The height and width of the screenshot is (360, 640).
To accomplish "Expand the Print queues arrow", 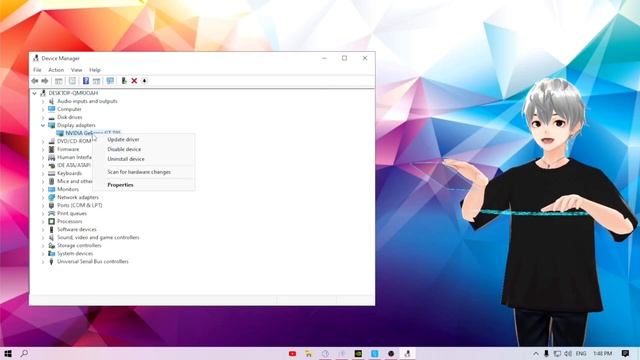I will coord(43,213).
